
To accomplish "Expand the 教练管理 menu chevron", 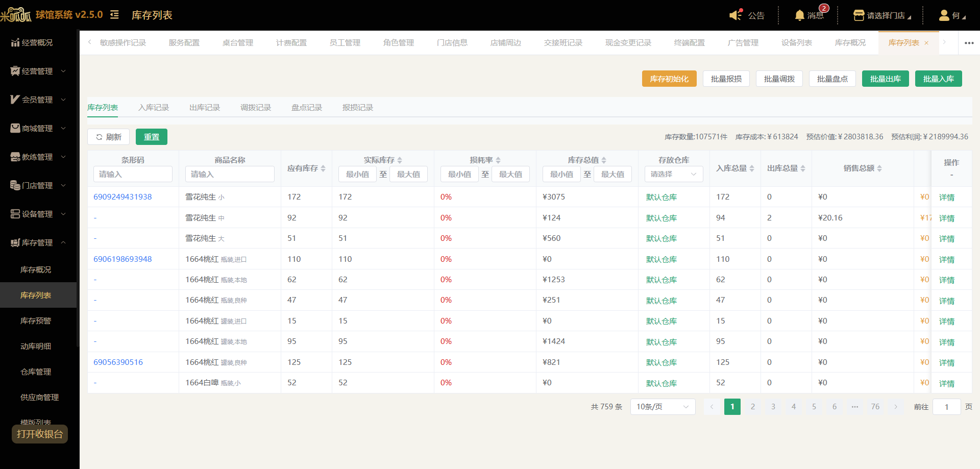I will [x=63, y=157].
